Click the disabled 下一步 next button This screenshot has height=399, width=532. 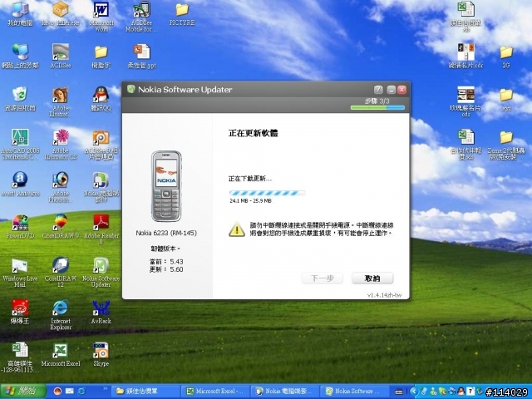323,278
